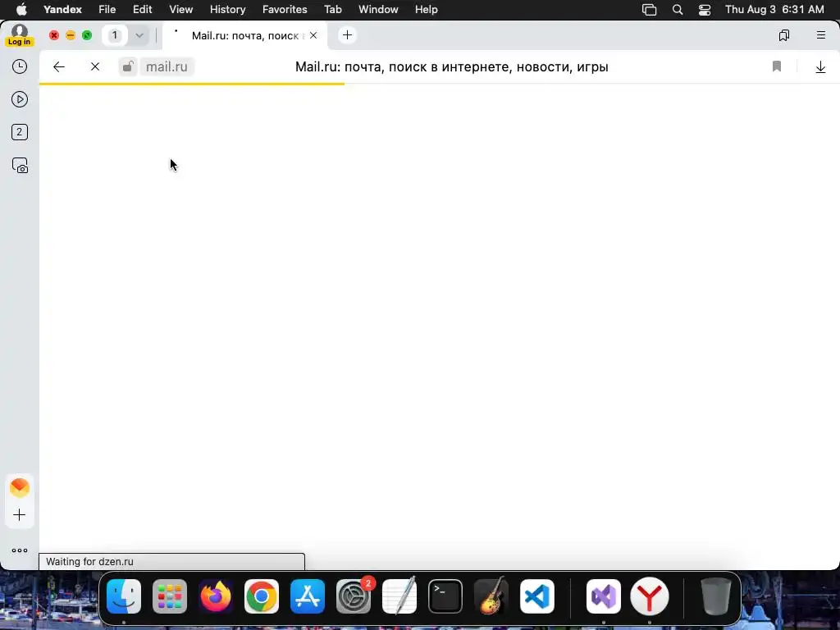The height and width of the screenshot is (630, 840).
Task: Open downloads with the down-arrow icon
Action: pos(820,67)
